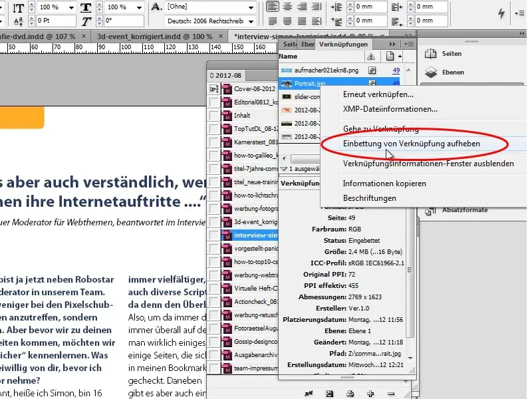Open the horizontal scale percentage dropdown
The width and height of the screenshot is (532, 399).
[x=139, y=7]
